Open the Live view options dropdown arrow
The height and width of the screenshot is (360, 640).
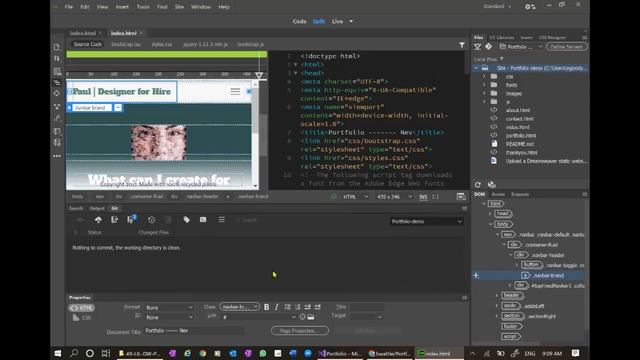(351, 21)
